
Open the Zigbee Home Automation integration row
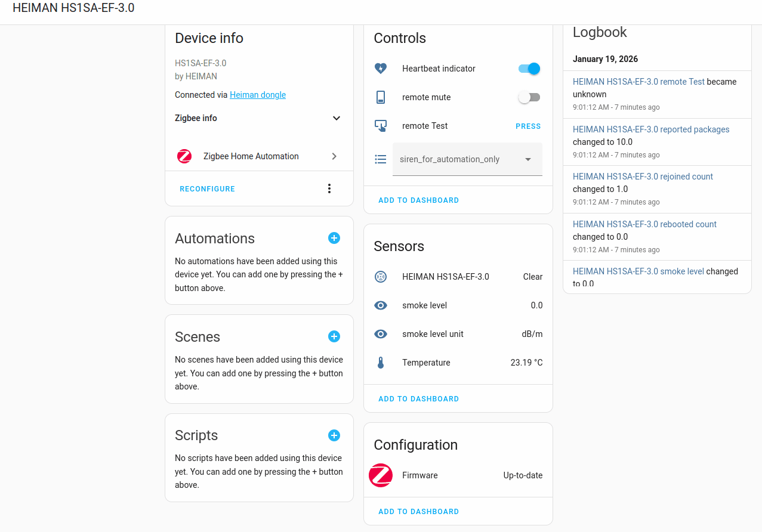259,156
